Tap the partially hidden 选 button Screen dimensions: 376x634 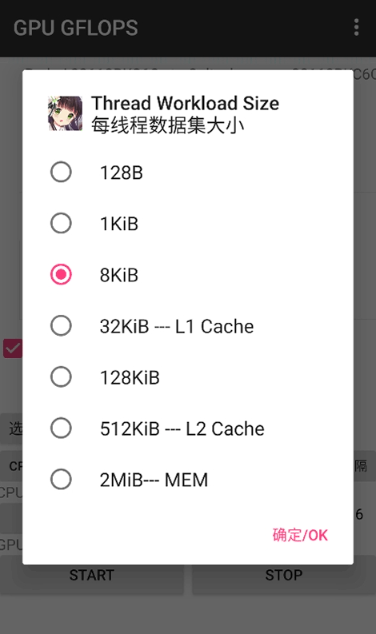(11, 429)
